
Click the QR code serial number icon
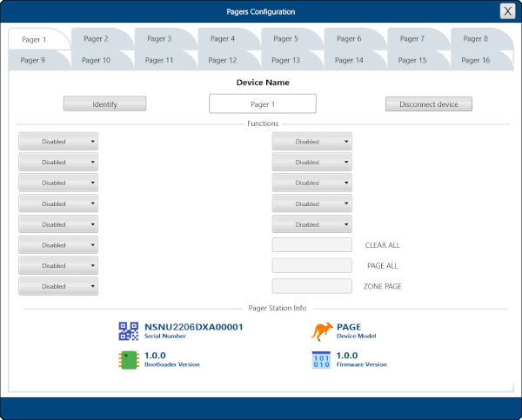(129, 330)
